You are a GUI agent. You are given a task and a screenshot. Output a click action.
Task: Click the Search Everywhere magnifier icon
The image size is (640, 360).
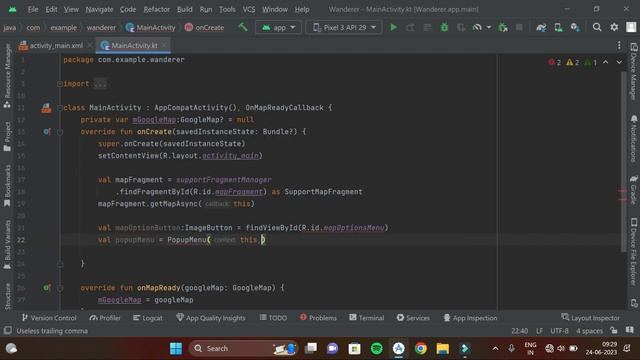pyautogui.click(x=597, y=27)
